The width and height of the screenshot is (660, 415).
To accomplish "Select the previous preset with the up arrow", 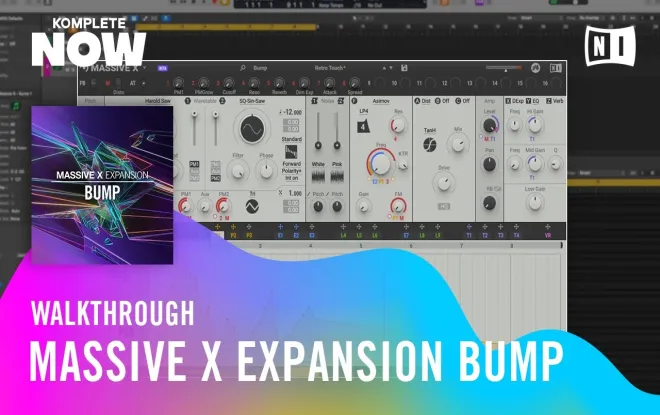I will [384, 68].
